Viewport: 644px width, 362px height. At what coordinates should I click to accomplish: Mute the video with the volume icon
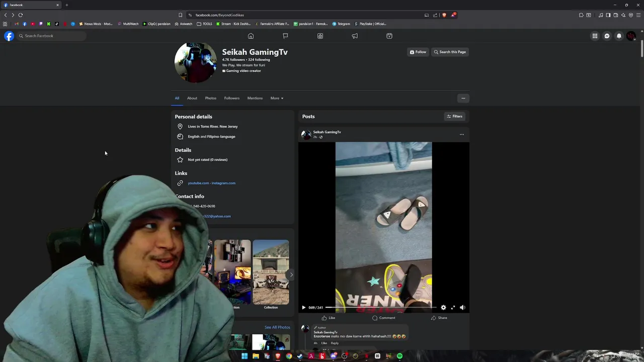point(462,307)
